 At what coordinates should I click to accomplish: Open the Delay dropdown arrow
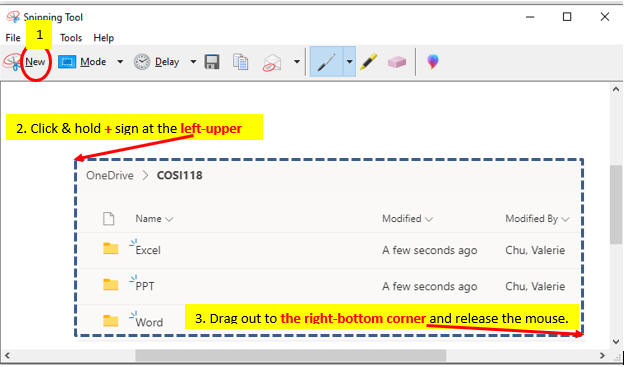tap(193, 62)
